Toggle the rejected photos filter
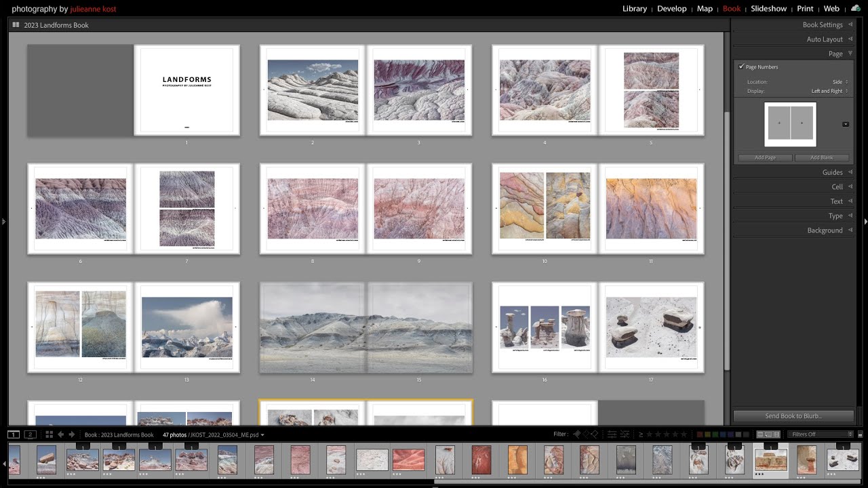The height and width of the screenshot is (488, 868). (x=594, y=434)
